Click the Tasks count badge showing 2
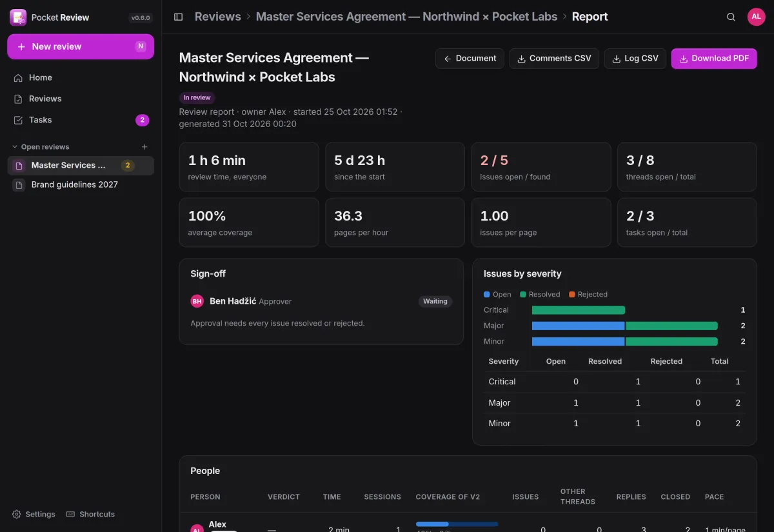774x532 pixels. [x=142, y=120]
